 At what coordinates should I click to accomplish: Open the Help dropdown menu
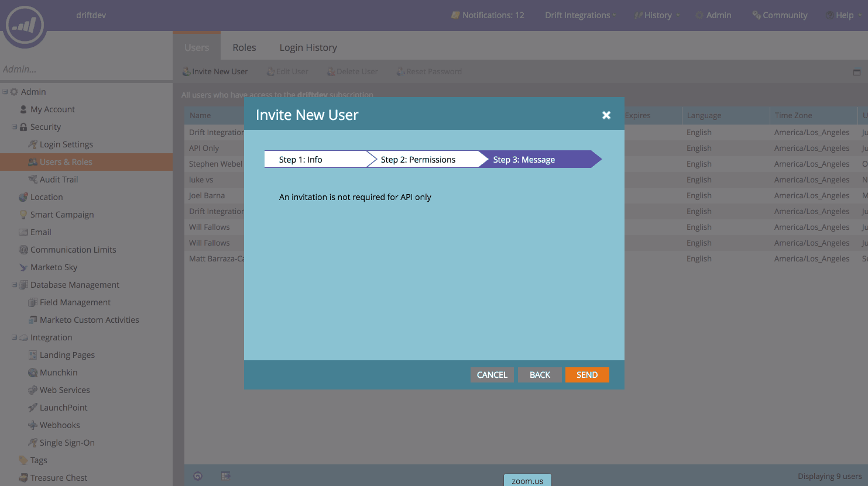coord(843,15)
